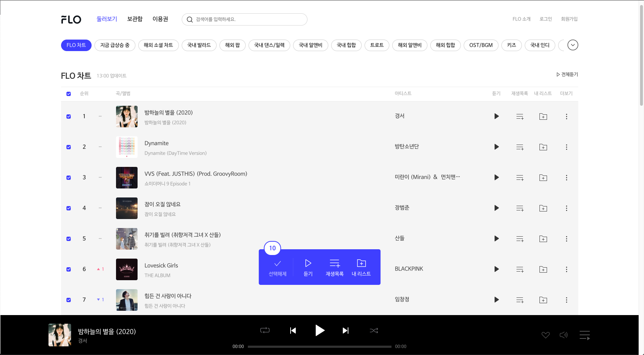This screenshot has height=355, width=644.
Task: Play VVS (Feat. JUSTHIS) track
Action: pos(496,177)
